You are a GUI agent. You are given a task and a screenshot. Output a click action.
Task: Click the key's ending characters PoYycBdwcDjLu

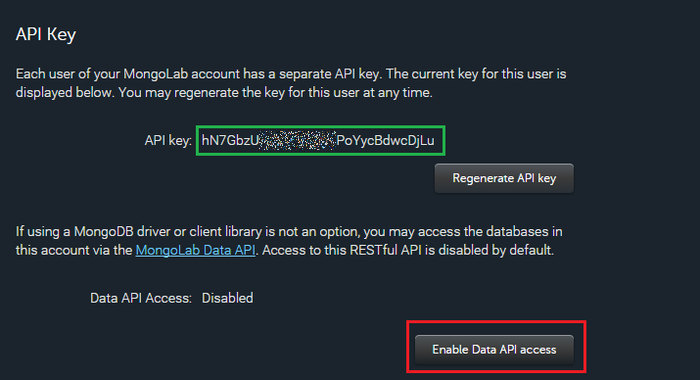pos(385,141)
